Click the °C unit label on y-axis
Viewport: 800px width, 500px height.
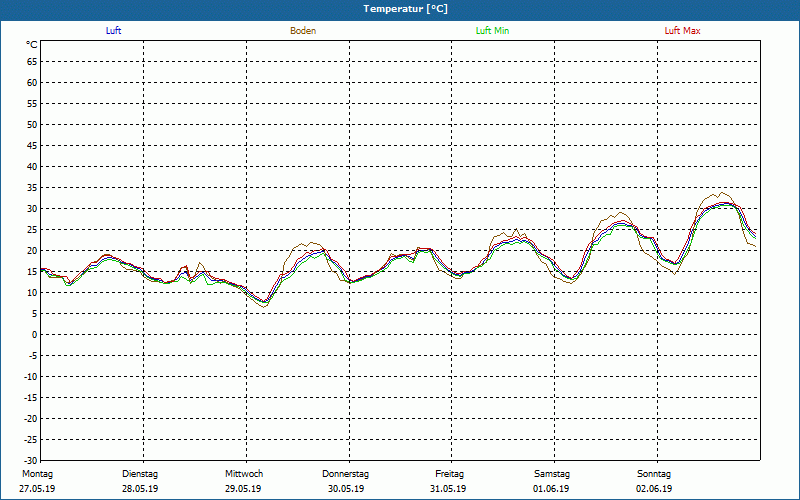coord(32,45)
